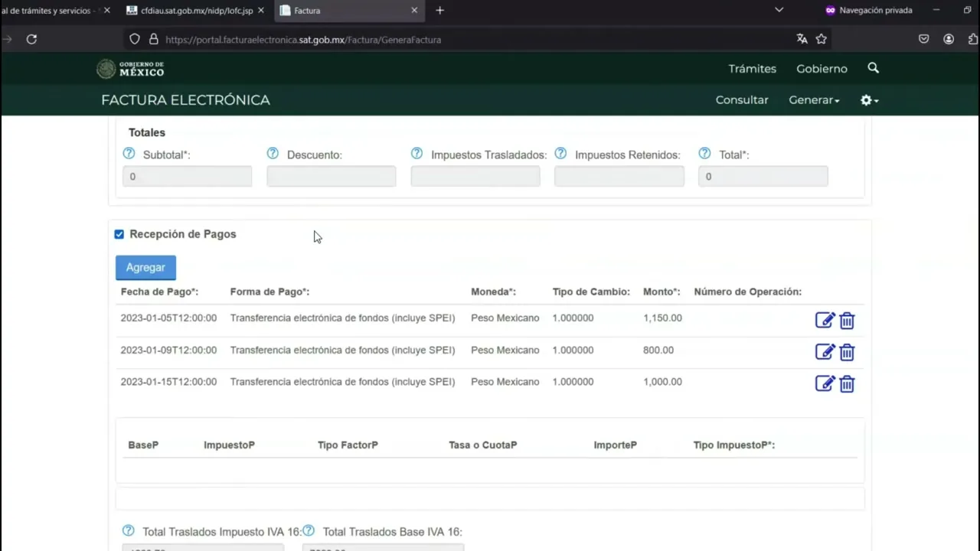Image resolution: width=980 pixels, height=551 pixels.
Task: Click the FACTURA ELECTRÓNICA title link
Action: coord(185,100)
